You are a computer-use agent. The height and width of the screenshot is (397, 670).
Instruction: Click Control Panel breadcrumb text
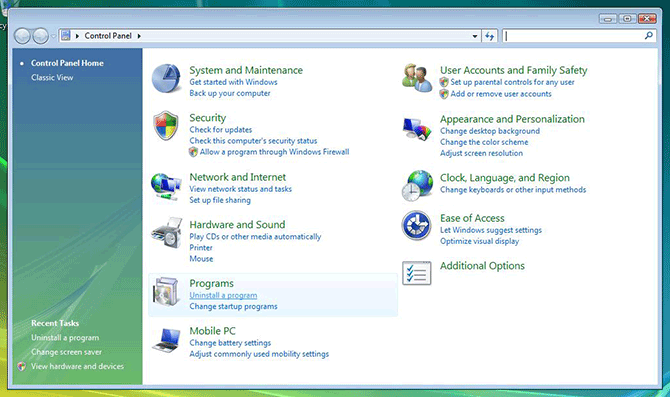[x=108, y=36]
